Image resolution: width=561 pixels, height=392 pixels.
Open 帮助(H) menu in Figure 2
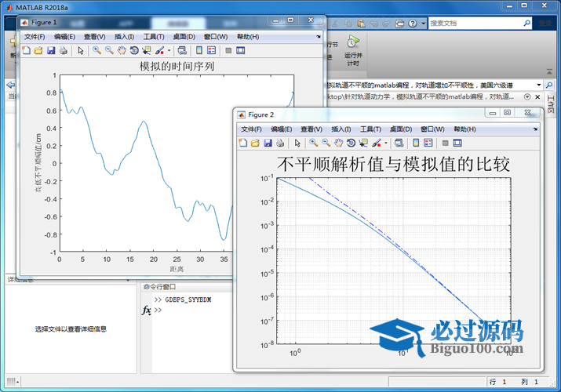(464, 129)
